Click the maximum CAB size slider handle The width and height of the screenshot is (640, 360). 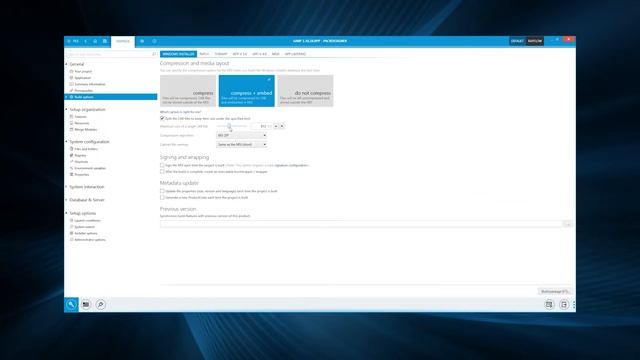pos(229,126)
